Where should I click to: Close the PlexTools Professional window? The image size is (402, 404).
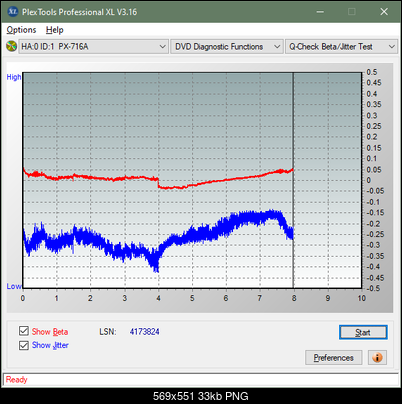[384, 12]
